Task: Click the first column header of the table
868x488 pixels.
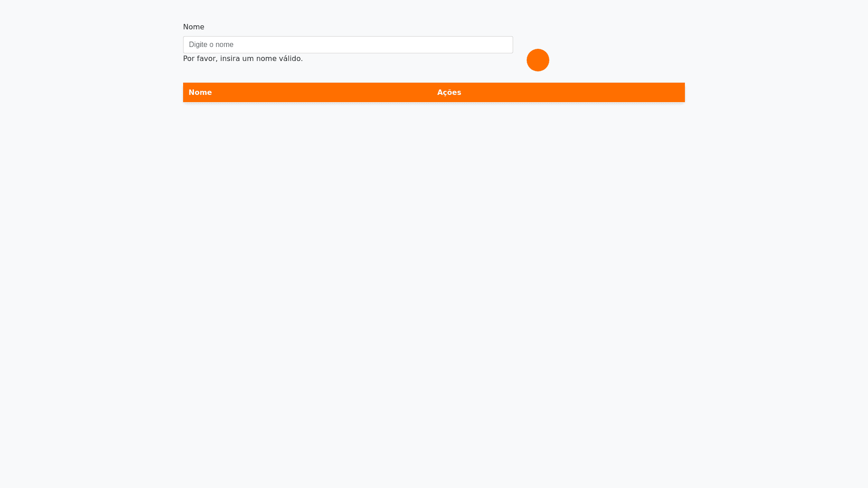Action: 200,93
